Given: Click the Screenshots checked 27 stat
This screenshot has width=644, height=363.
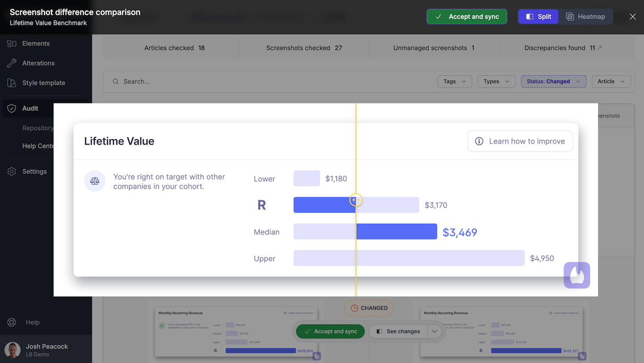Looking at the screenshot, I should (x=304, y=48).
